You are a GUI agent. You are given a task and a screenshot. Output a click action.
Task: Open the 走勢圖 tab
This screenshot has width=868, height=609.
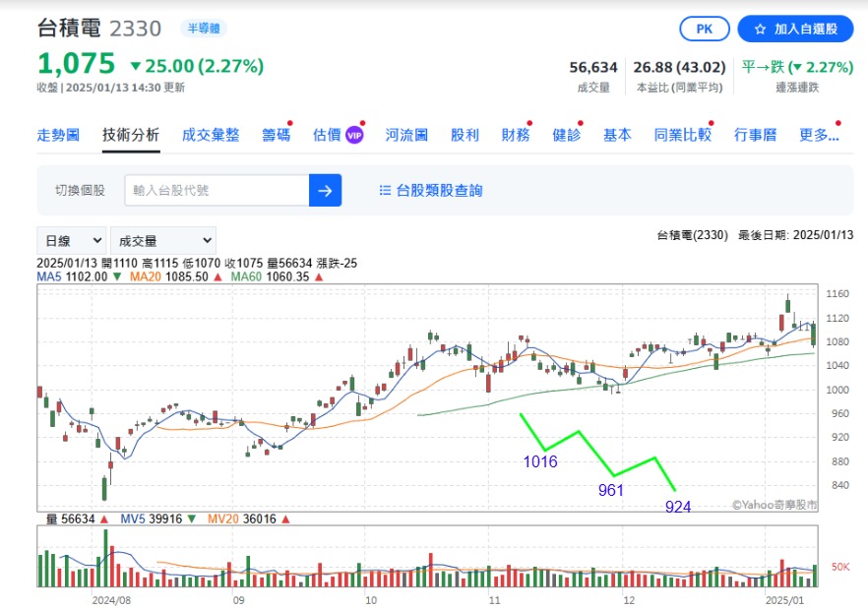coord(58,135)
